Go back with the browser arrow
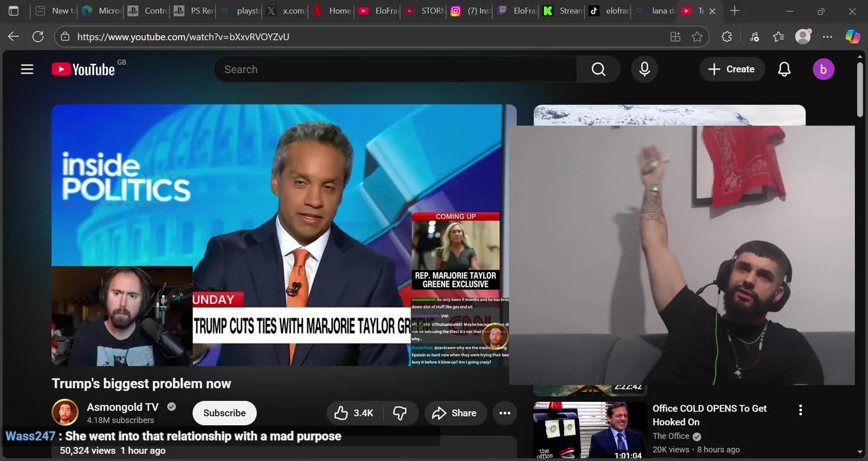 pyautogui.click(x=13, y=36)
